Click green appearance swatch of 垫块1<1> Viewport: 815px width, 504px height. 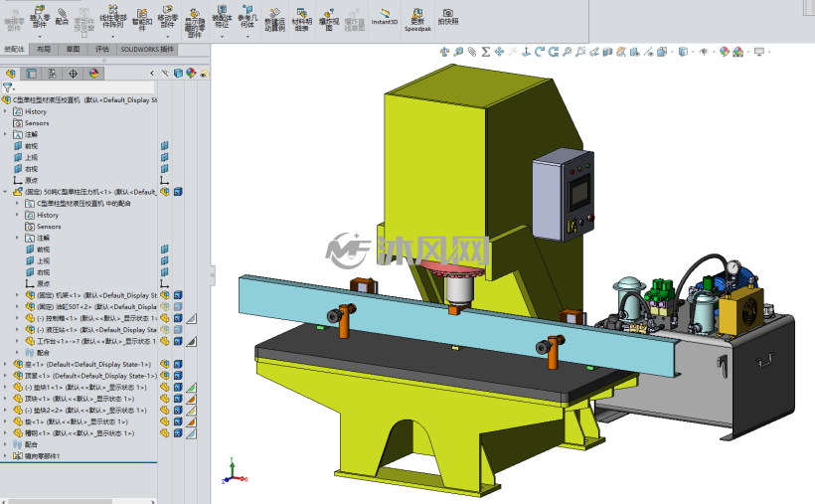point(191,387)
